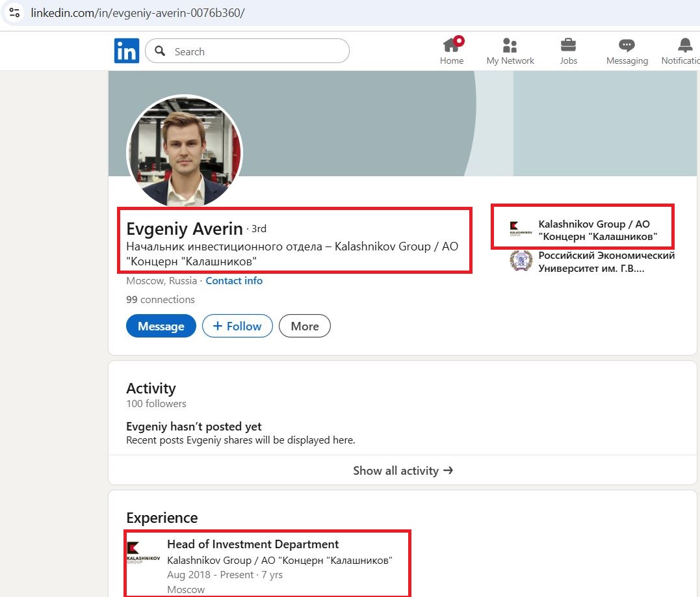Open the Российский Экономический Университет link
The width and height of the screenshot is (700, 597).
point(606,261)
